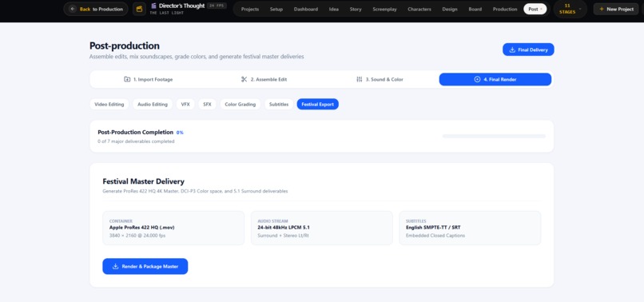
Task: Switch to Subtitles tab
Action: (279, 105)
